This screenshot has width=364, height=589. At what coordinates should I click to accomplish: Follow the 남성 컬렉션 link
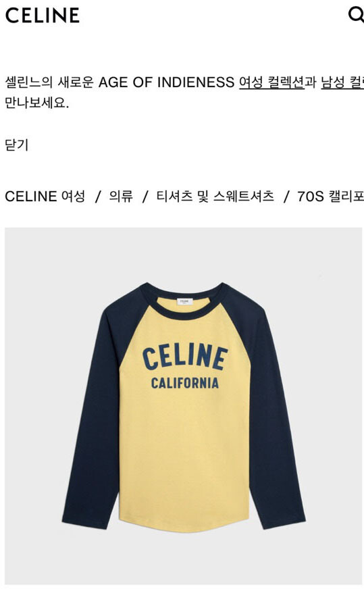(342, 82)
